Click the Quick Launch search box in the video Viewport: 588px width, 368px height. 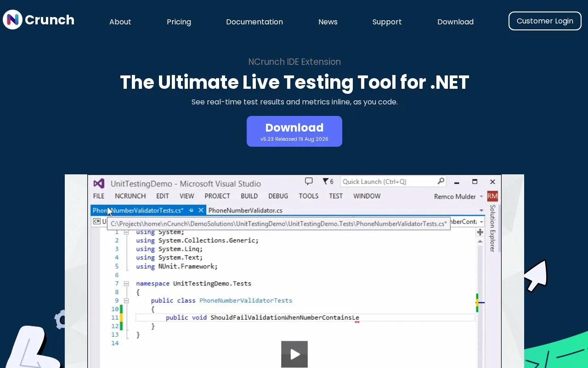coord(393,181)
